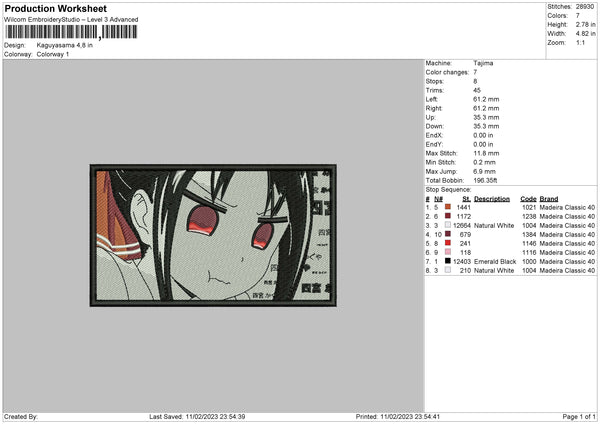Click thread code '1021' in row 1
Image resolution: width=600 pixels, height=424 pixels.
529,207
